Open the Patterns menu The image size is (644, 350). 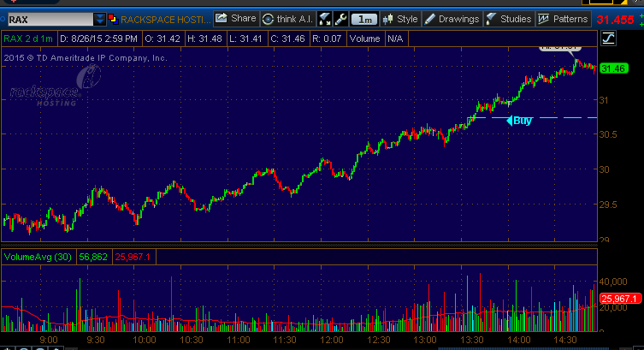(564, 18)
